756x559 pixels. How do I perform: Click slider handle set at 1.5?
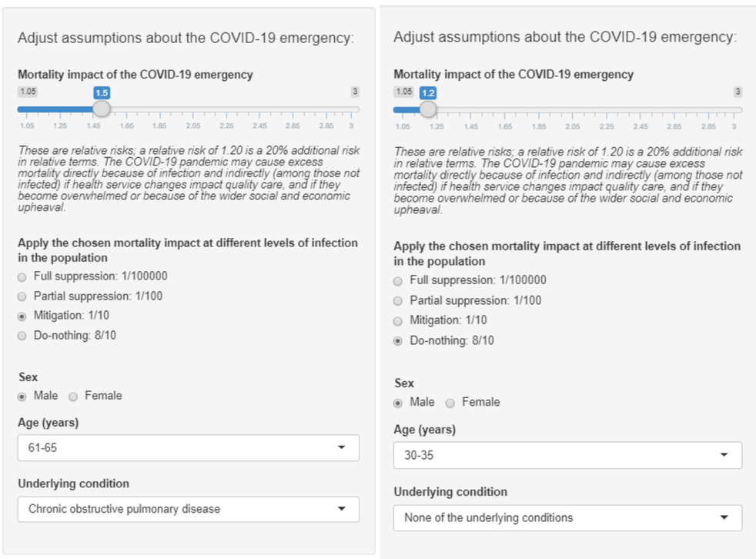(x=101, y=109)
